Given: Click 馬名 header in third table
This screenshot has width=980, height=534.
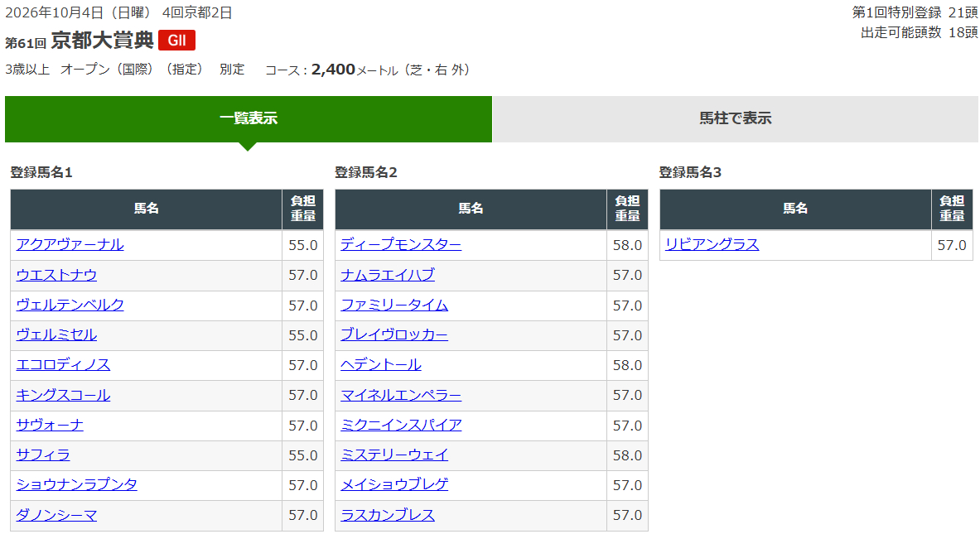Looking at the screenshot, I should pos(795,209).
